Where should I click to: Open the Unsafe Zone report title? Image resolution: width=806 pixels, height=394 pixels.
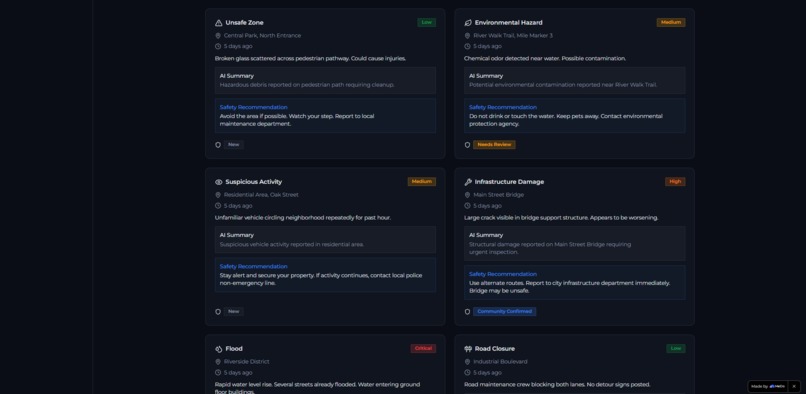(x=244, y=23)
